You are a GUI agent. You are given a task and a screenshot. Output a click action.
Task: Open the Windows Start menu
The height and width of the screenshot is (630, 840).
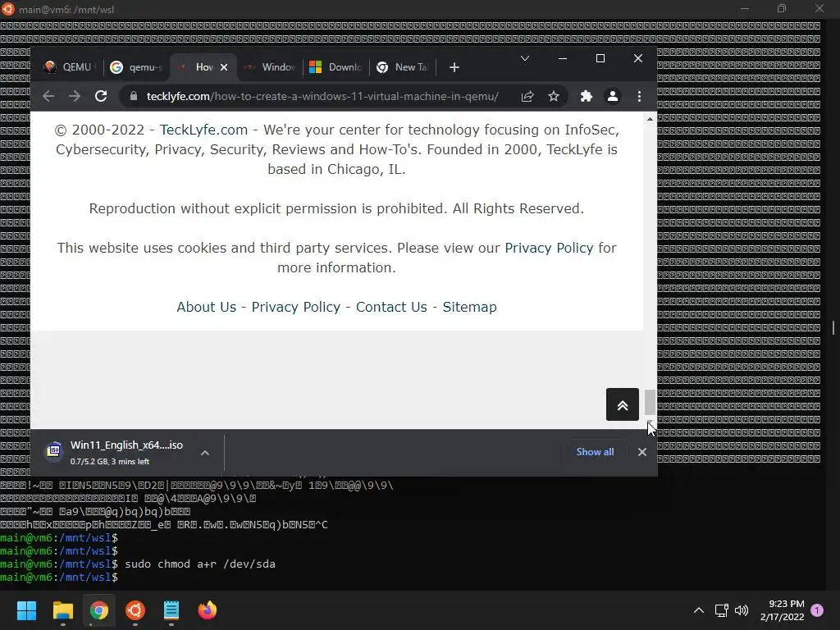tap(27, 610)
